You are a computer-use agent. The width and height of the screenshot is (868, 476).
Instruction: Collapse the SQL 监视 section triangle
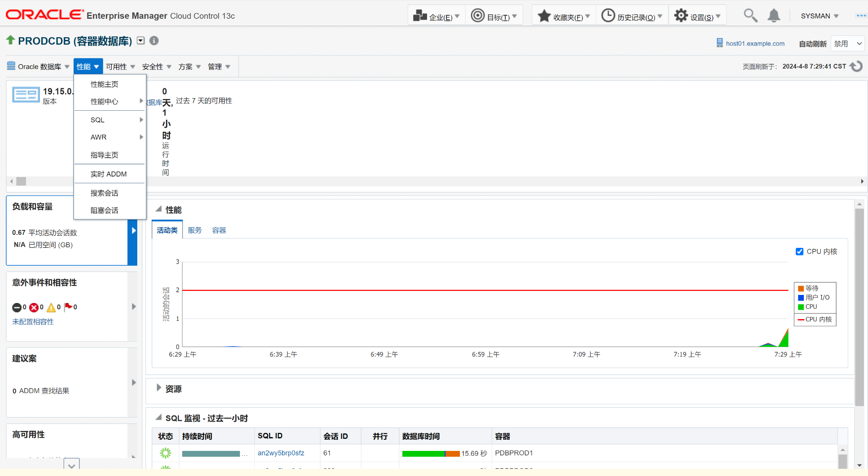point(159,417)
